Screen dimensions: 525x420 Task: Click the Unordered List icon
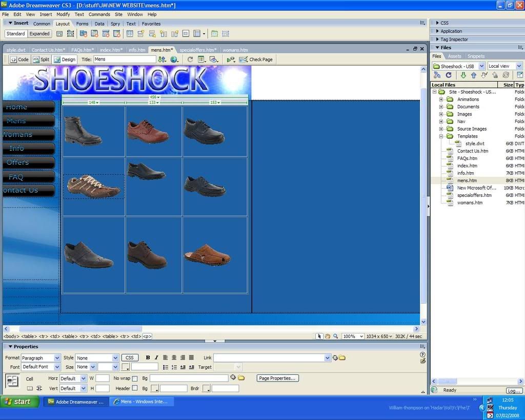[x=166, y=367]
